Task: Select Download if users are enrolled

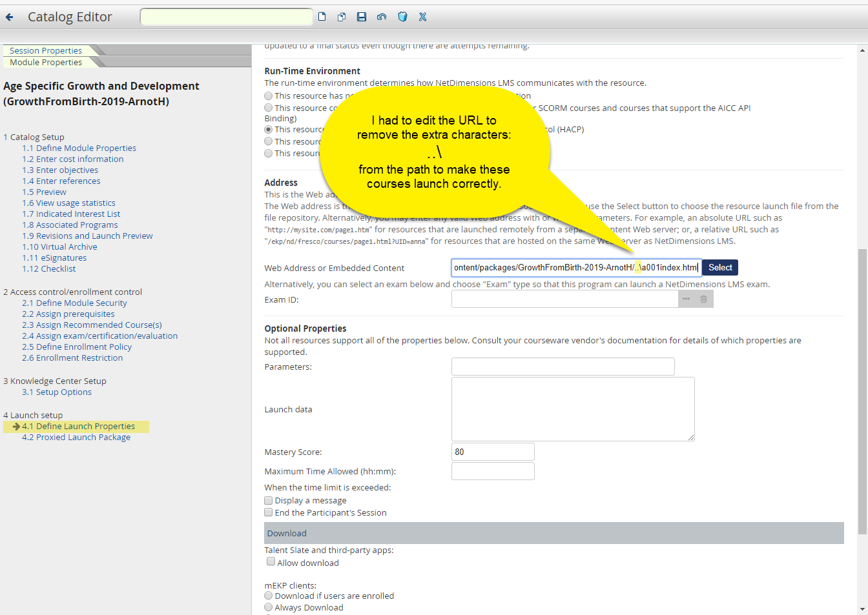Action: tap(268, 596)
